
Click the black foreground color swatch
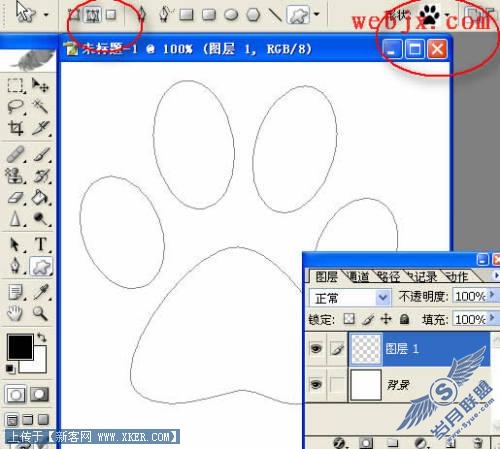[20, 347]
